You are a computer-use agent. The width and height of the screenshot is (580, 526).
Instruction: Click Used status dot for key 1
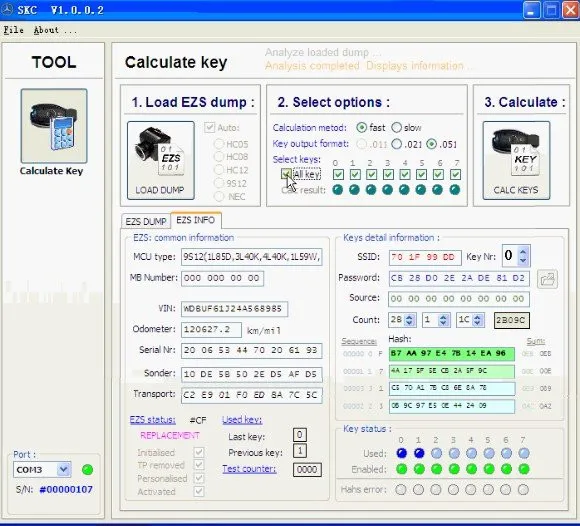click(419, 453)
